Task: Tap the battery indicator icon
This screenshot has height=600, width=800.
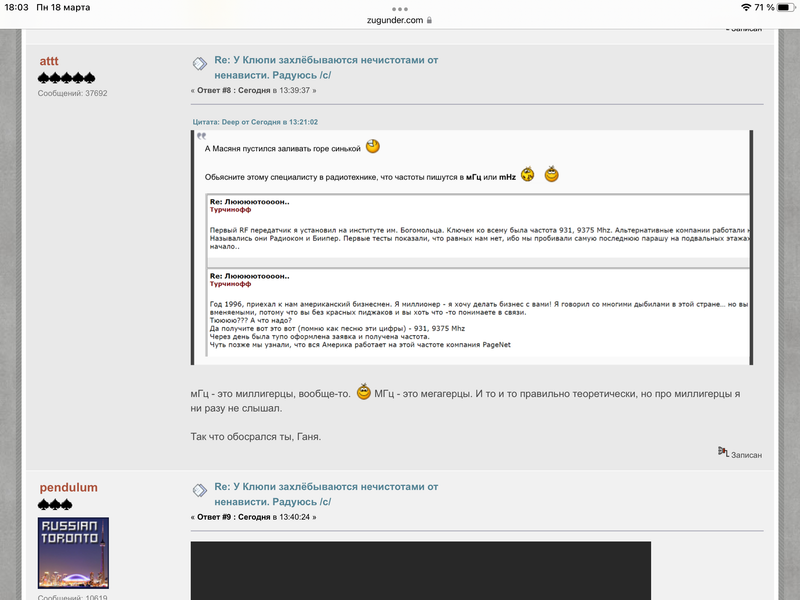Action: [x=786, y=7]
